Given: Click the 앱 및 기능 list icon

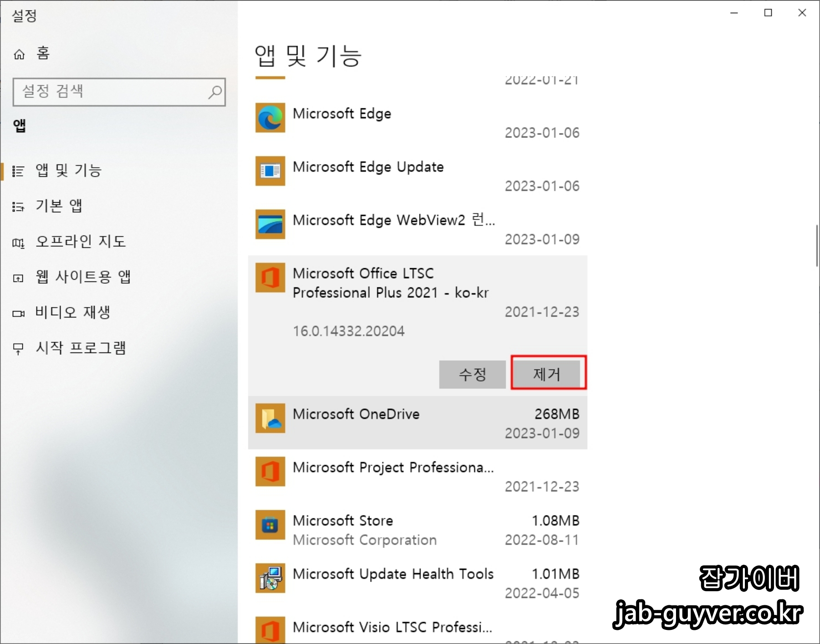Looking at the screenshot, I should point(18,171).
